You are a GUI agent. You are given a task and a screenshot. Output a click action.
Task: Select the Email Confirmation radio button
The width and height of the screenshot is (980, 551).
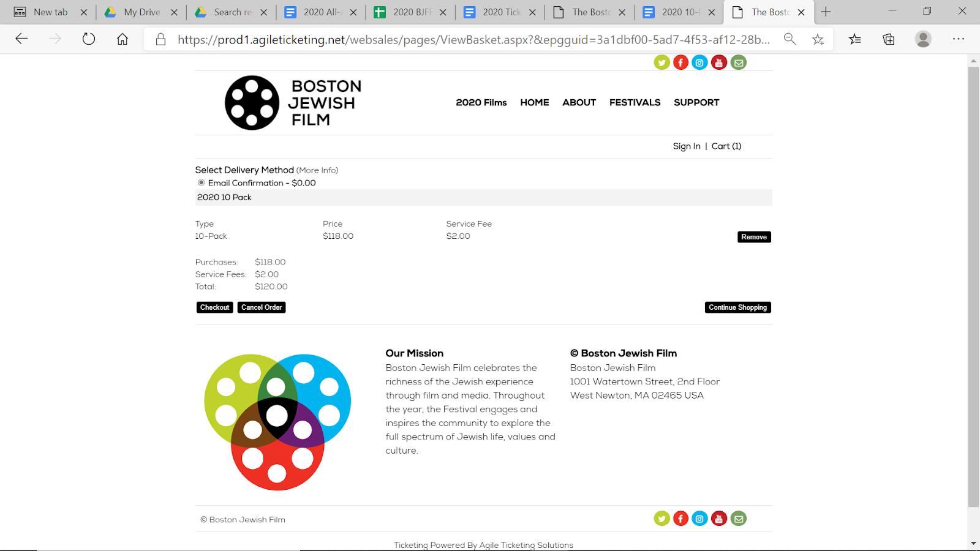coord(201,182)
